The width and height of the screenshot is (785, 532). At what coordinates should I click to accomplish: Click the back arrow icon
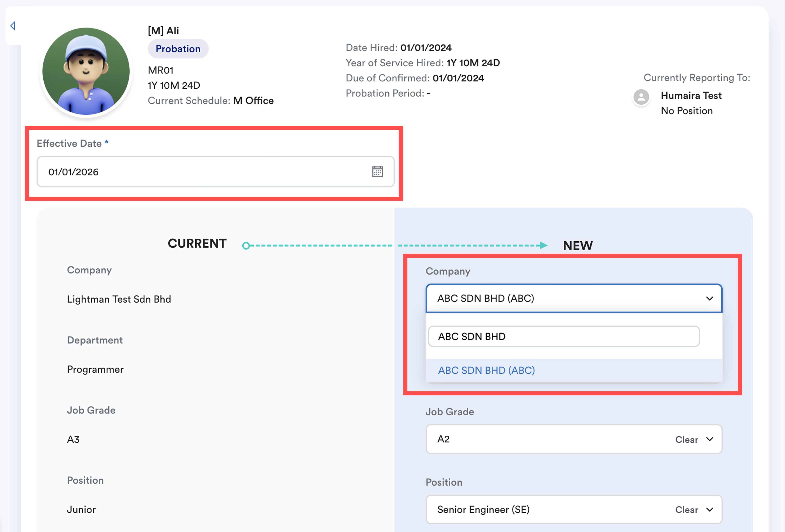13,26
